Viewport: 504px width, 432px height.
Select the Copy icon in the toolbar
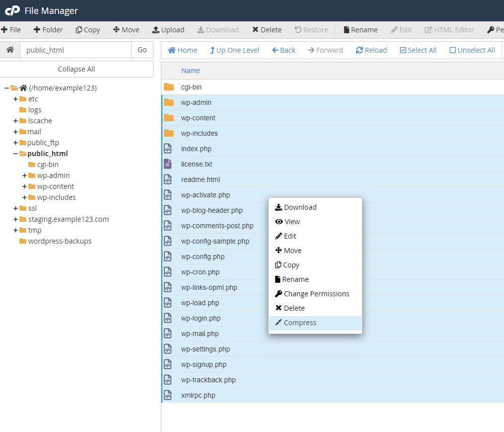pyautogui.click(x=87, y=29)
